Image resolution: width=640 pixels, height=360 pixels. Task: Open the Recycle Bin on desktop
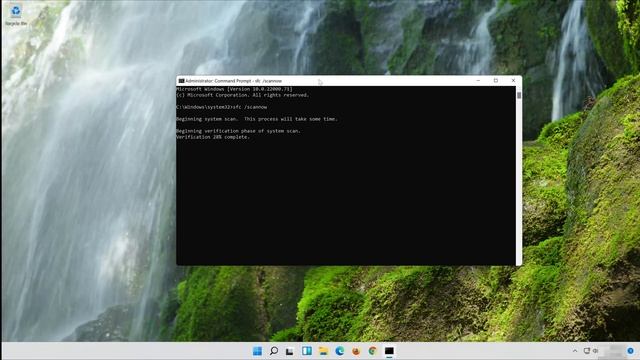[x=16, y=15]
